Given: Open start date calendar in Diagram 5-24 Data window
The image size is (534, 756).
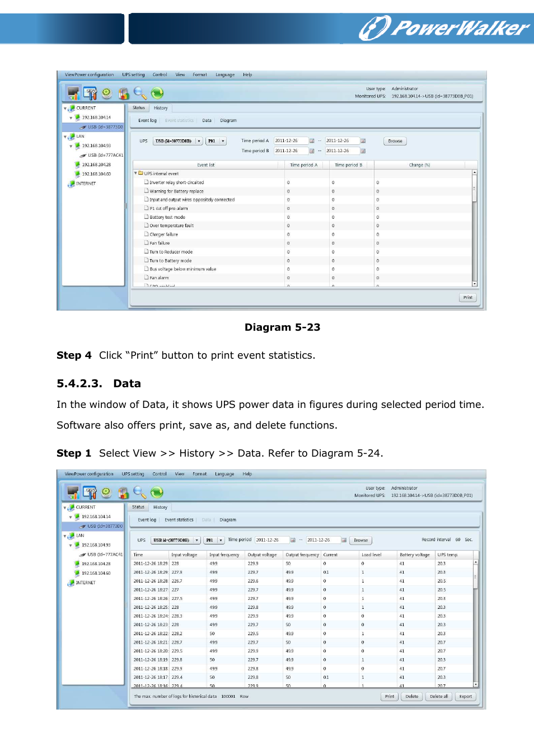Looking at the screenshot, I should pos(293,540).
